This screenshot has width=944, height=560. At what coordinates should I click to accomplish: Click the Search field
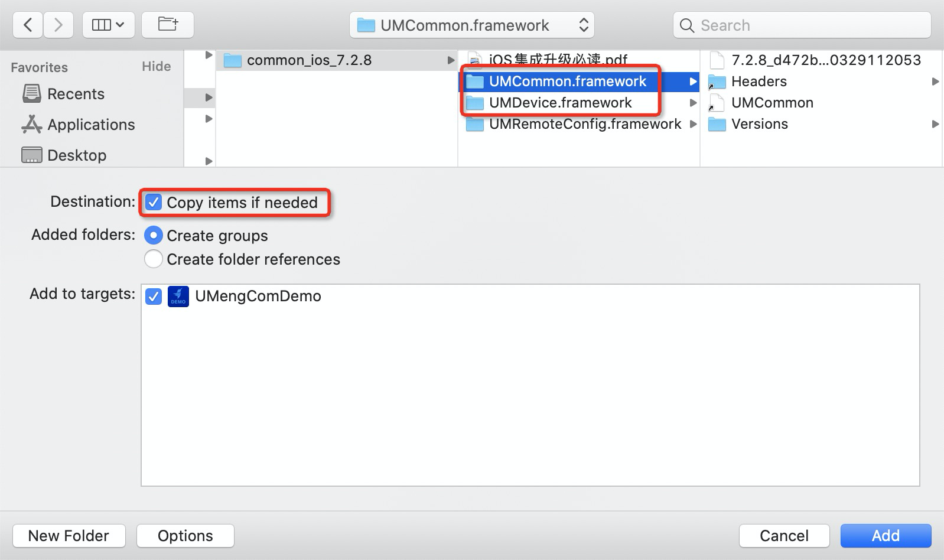(802, 25)
